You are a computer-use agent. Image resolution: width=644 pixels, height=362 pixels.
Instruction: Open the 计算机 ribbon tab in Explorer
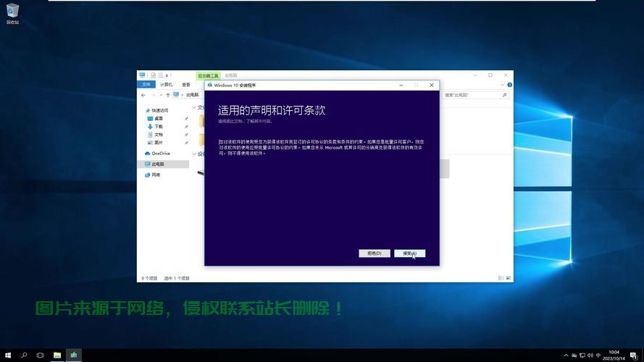point(167,85)
